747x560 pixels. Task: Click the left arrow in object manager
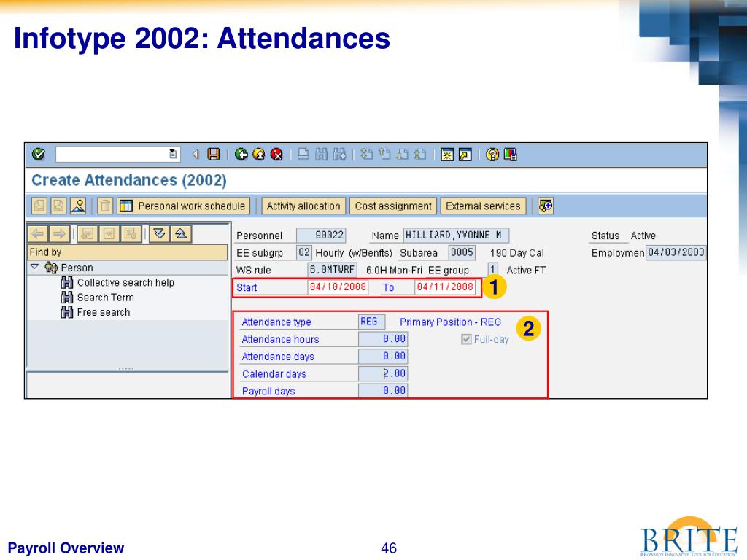coord(38,234)
